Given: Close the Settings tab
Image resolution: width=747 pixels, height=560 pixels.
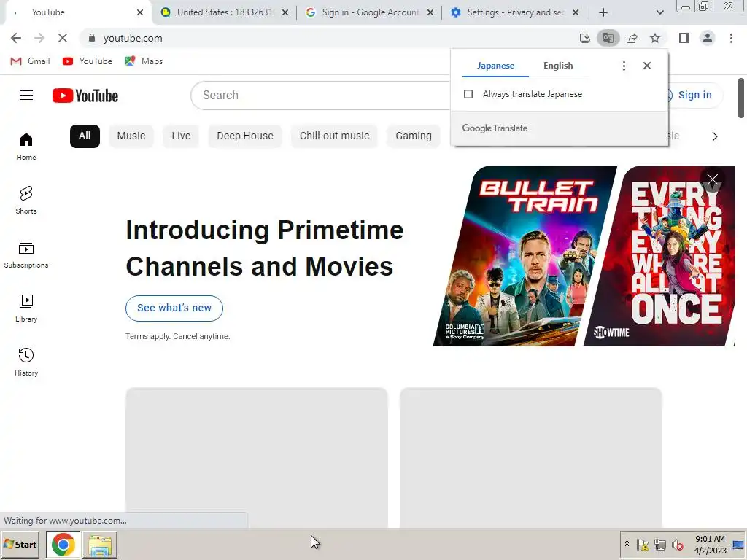Looking at the screenshot, I should click(576, 12).
